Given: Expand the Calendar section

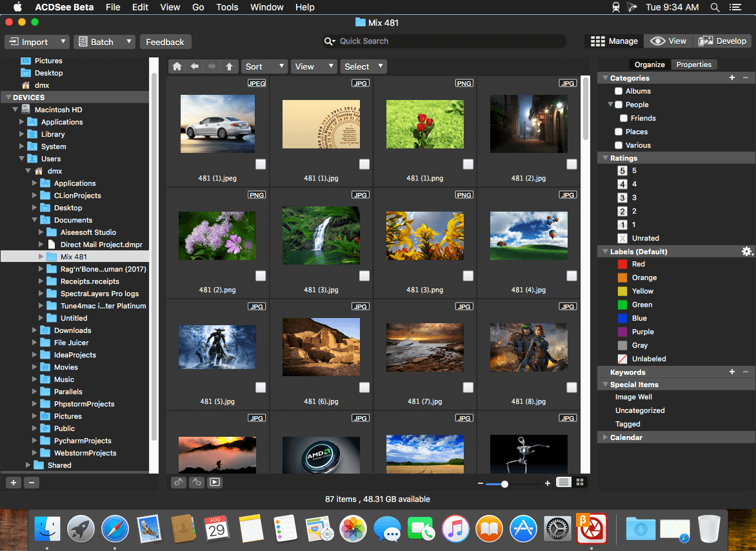Looking at the screenshot, I should [x=604, y=437].
